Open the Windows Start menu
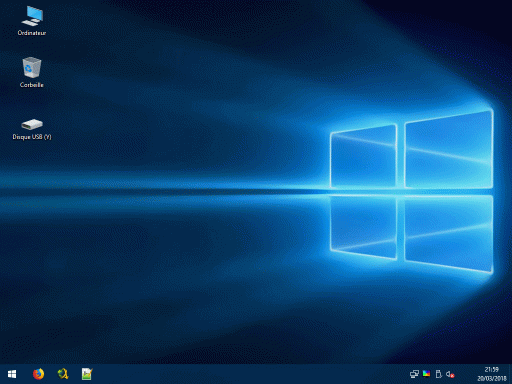The image size is (512, 384). coord(12,374)
